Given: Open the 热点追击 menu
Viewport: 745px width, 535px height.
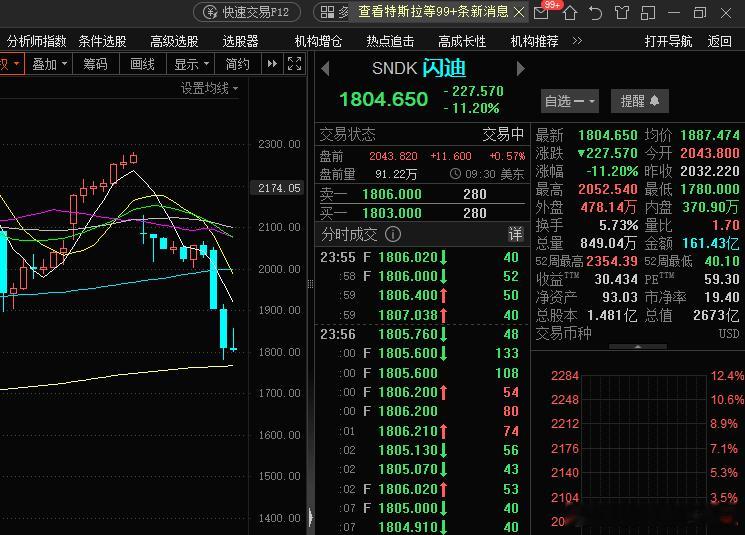Looking at the screenshot, I should (x=390, y=41).
